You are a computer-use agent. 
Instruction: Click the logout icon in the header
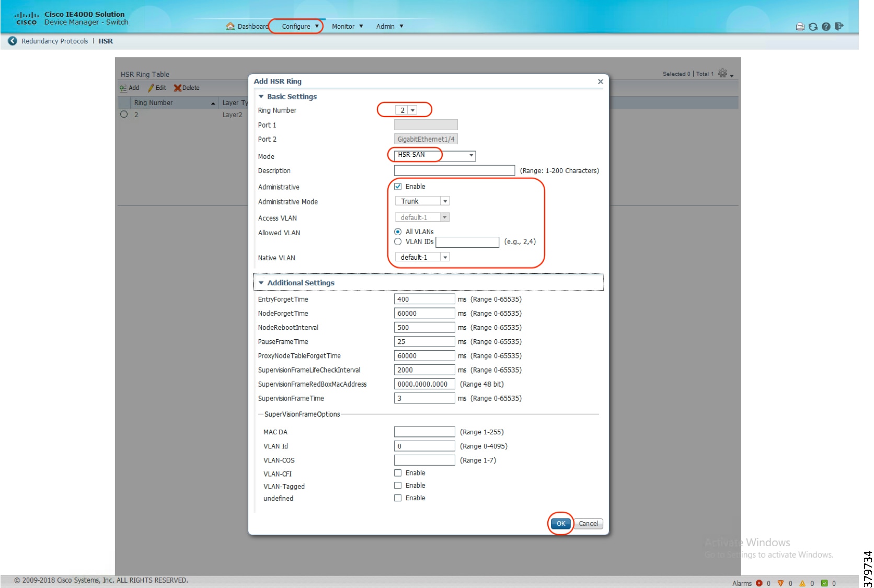pyautogui.click(x=839, y=26)
